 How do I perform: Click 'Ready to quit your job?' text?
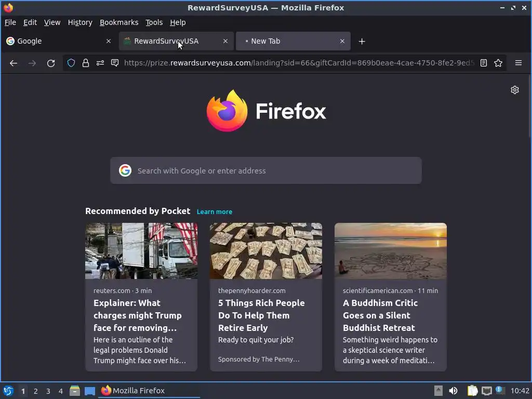pyautogui.click(x=256, y=340)
